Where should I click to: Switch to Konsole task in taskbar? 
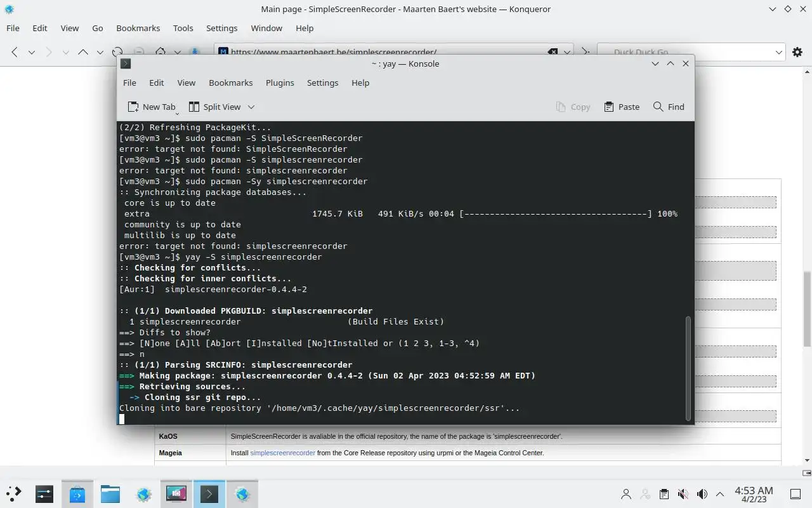[x=209, y=493]
